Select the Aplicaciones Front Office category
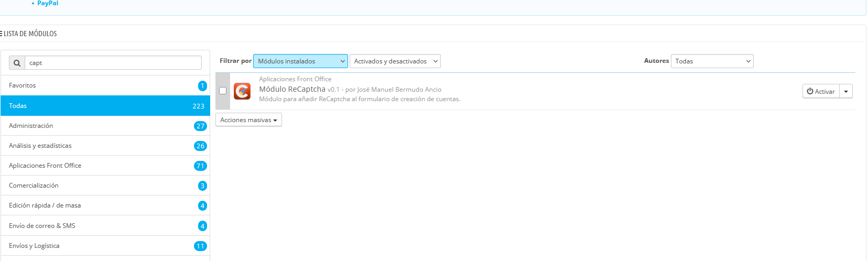The width and height of the screenshot is (868, 261). click(105, 166)
